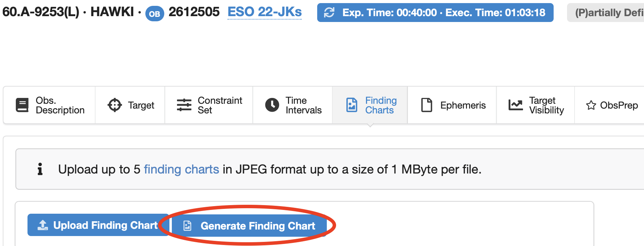Click the Constraint Set sliders icon
This screenshot has width=644, height=246.
[x=184, y=105]
